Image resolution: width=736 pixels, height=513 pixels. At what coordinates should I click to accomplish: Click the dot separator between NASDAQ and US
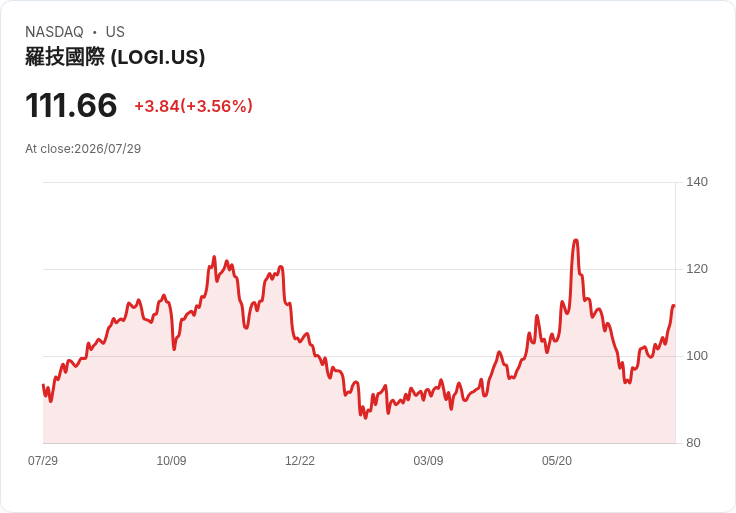[x=94, y=32]
